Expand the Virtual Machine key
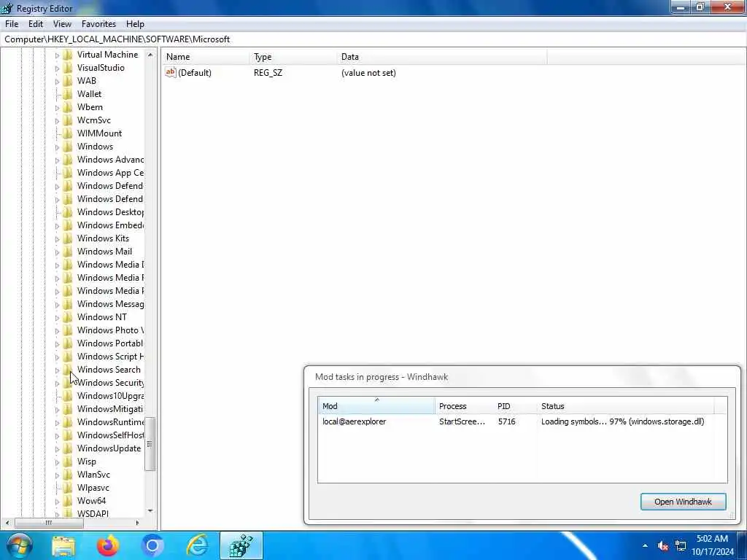 click(x=57, y=55)
